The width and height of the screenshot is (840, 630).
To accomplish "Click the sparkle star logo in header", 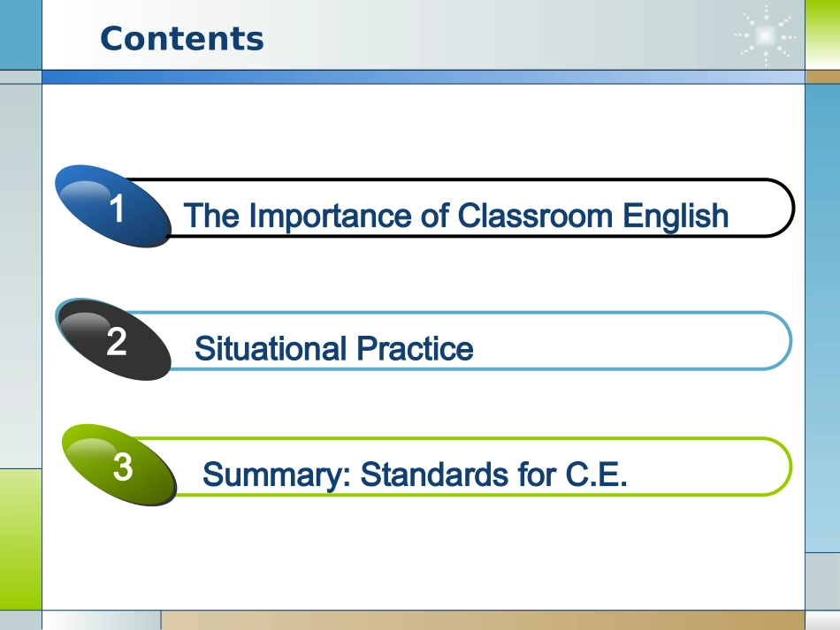I will (765, 36).
